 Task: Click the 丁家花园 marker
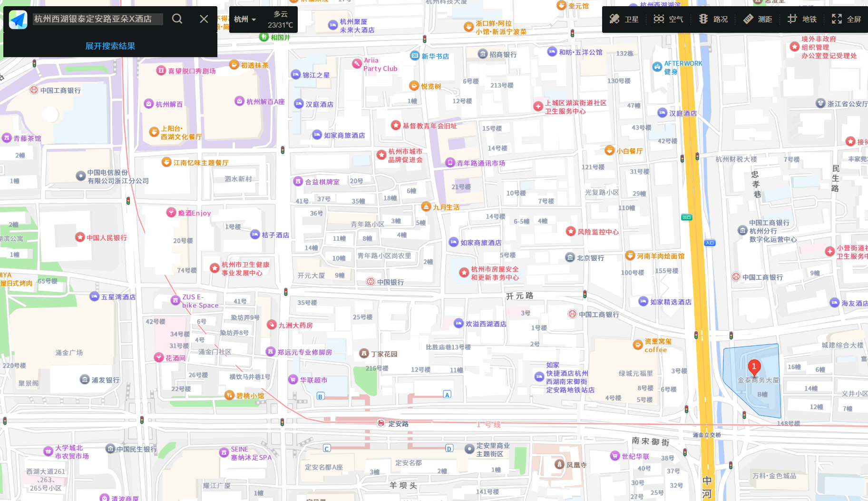[x=364, y=354]
